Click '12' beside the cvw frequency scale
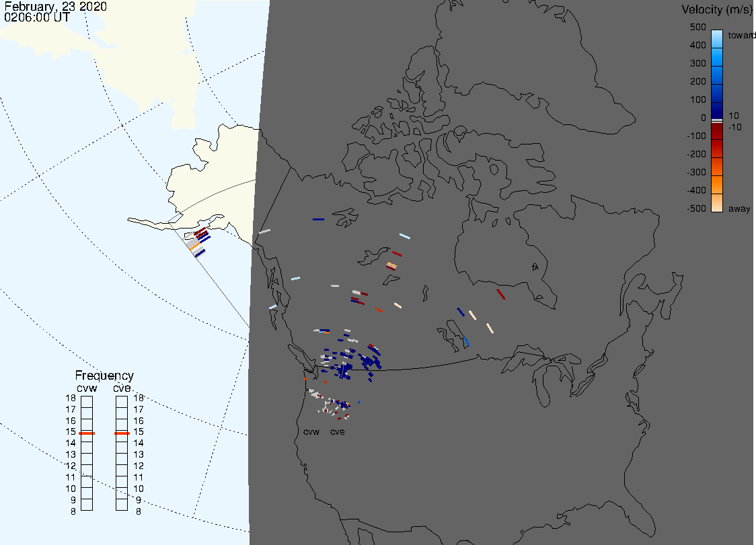The image size is (756, 545). [71, 466]
